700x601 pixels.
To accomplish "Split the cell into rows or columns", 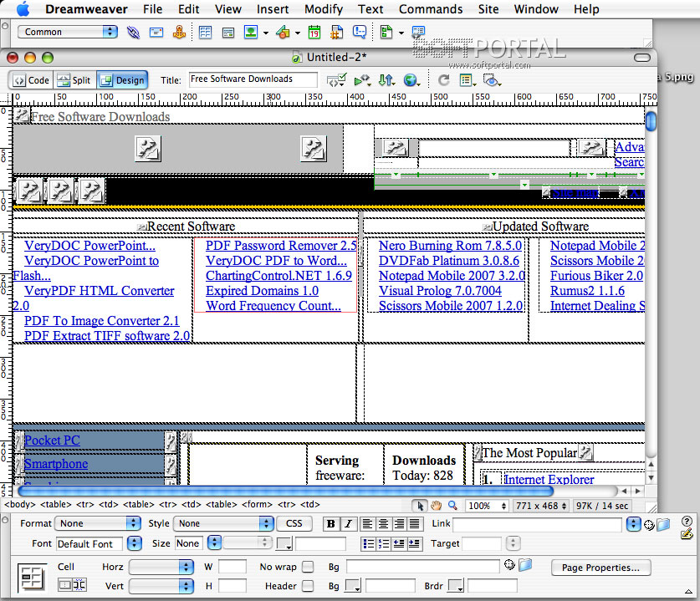I will coord(79,585).
